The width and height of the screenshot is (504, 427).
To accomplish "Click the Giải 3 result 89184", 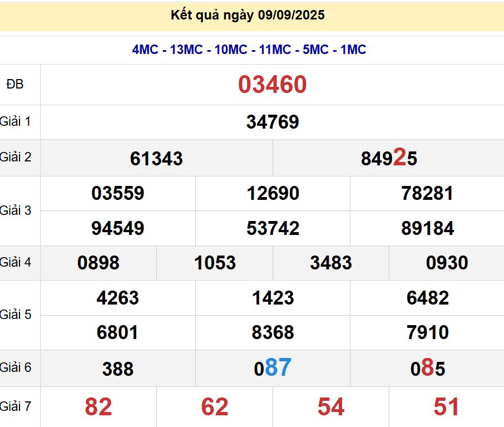I will [x=427, y=228].
